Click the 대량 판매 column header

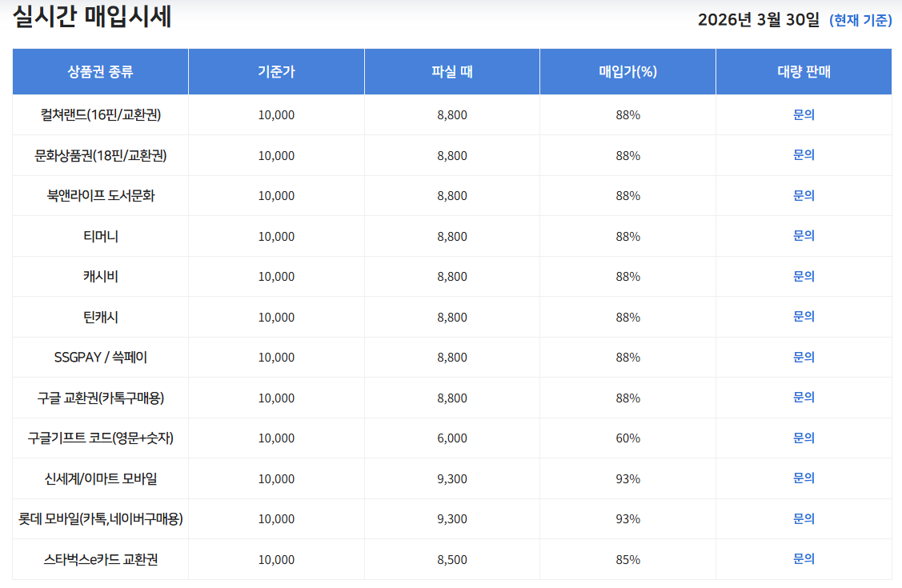click(804, 72)
